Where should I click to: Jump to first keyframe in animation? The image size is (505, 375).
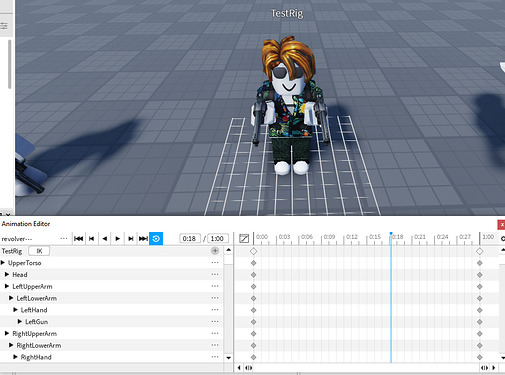[79, 239]
